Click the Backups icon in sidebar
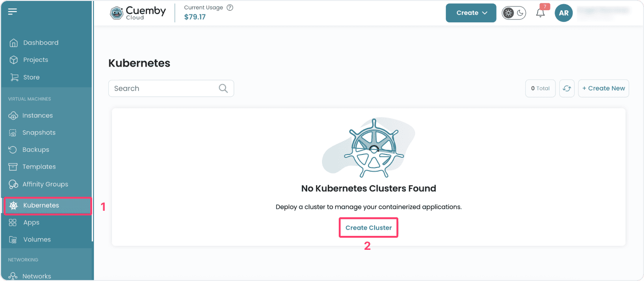The width and height of the screenshot is (644, 281). [x=13, y=149]
